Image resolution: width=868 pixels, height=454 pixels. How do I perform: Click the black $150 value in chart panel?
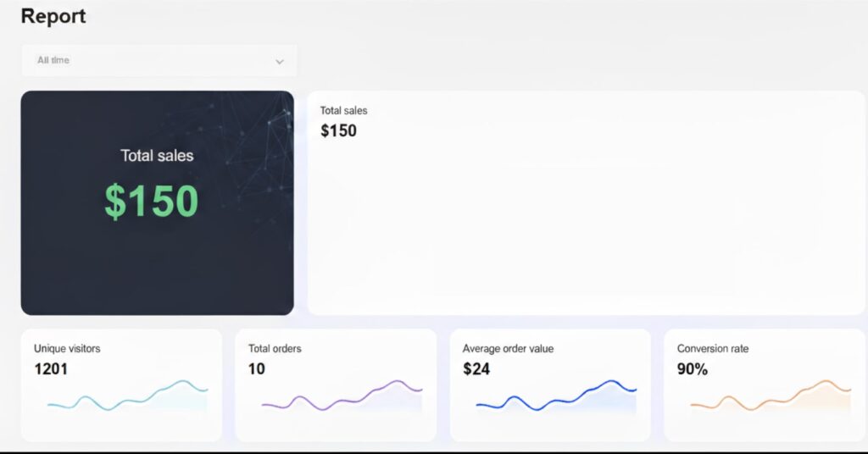click(x=338, y=131)
